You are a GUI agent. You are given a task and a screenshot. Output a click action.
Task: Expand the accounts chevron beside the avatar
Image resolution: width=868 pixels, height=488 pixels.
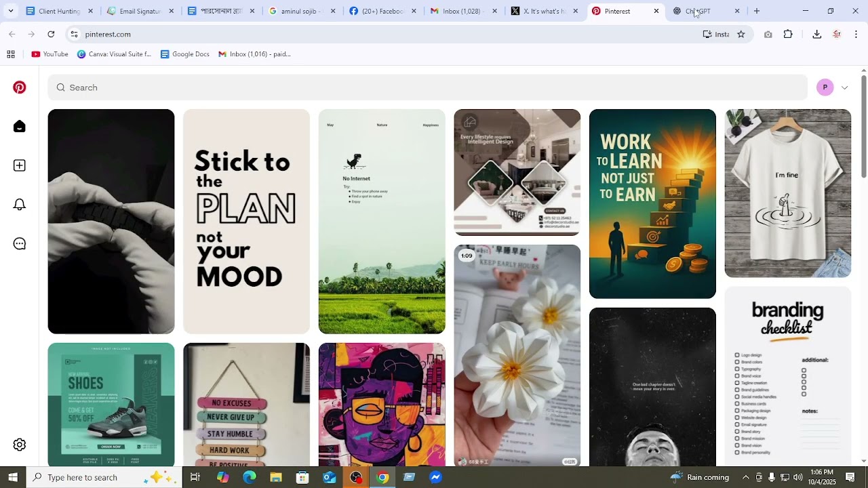(x=844, y=87)
